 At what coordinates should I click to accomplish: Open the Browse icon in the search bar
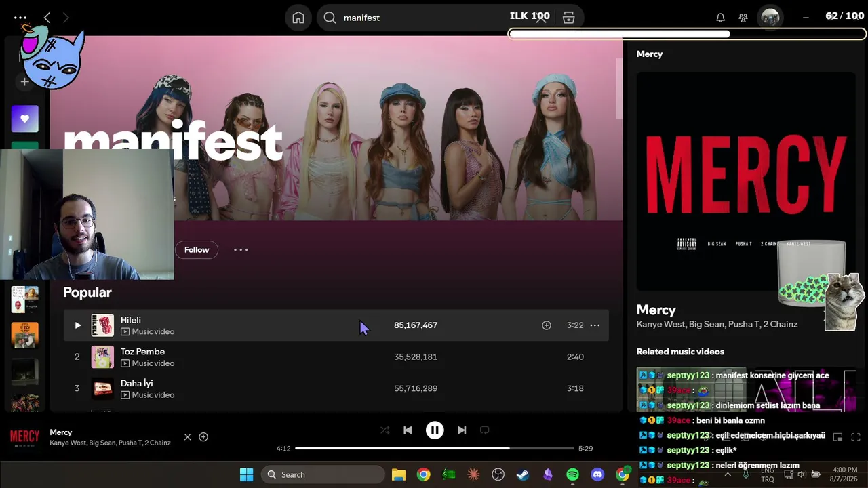pyautogui.click(x=568, y=18)
